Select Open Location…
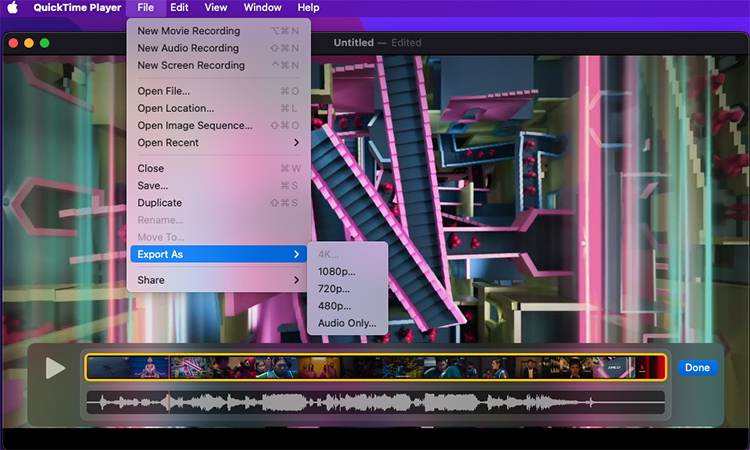This screenshot has height=450, width=750. 218,108
